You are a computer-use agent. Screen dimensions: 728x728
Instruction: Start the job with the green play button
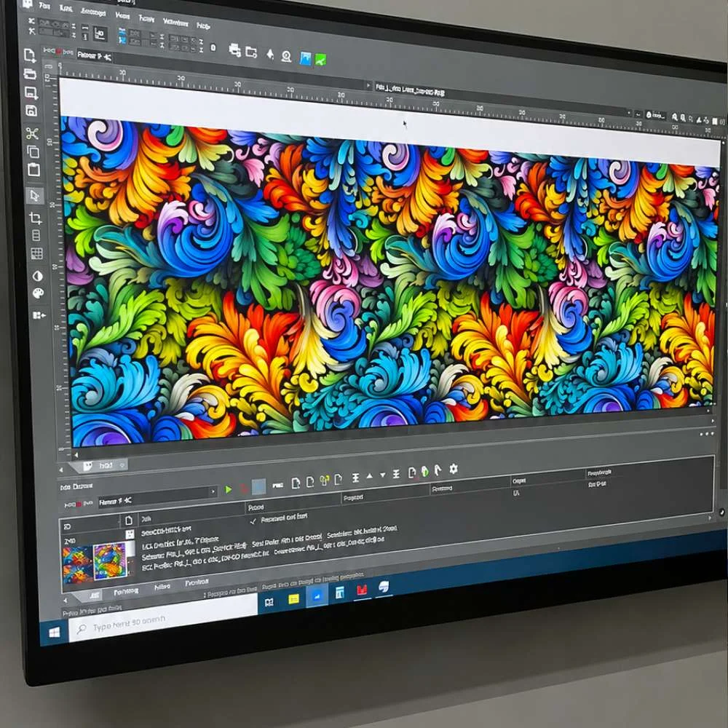click(x=229, y=489)
